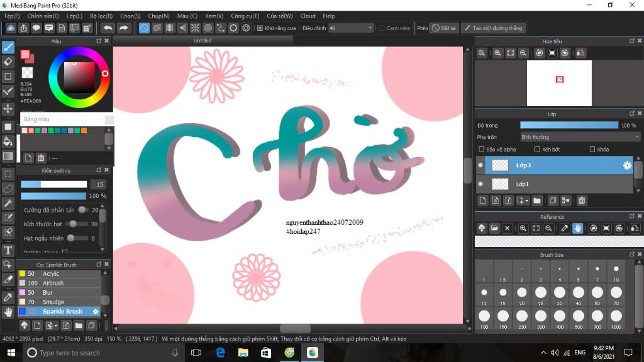The width and height of the screenshot is (644, 362).
Task: Open the Cloud menu
Action: (x=308, y=16)
